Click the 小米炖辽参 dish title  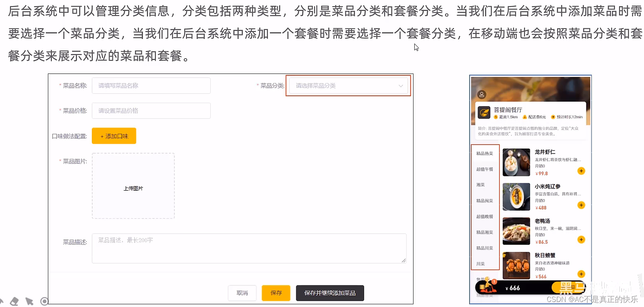[547, 186]
